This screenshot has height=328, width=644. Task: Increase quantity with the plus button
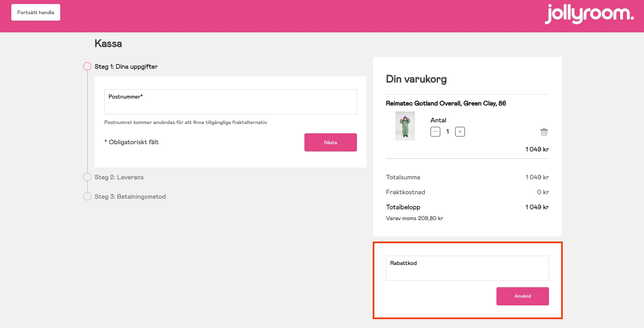[460, 132]
